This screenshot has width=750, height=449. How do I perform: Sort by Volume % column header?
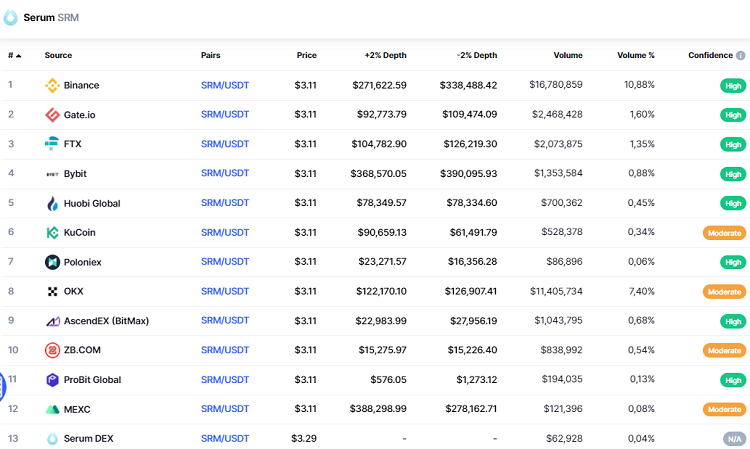pyautogui.click(x=635, y=55)
